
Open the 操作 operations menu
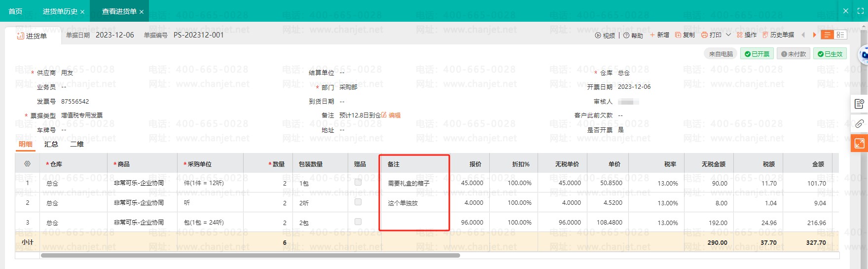pos(746,35)
